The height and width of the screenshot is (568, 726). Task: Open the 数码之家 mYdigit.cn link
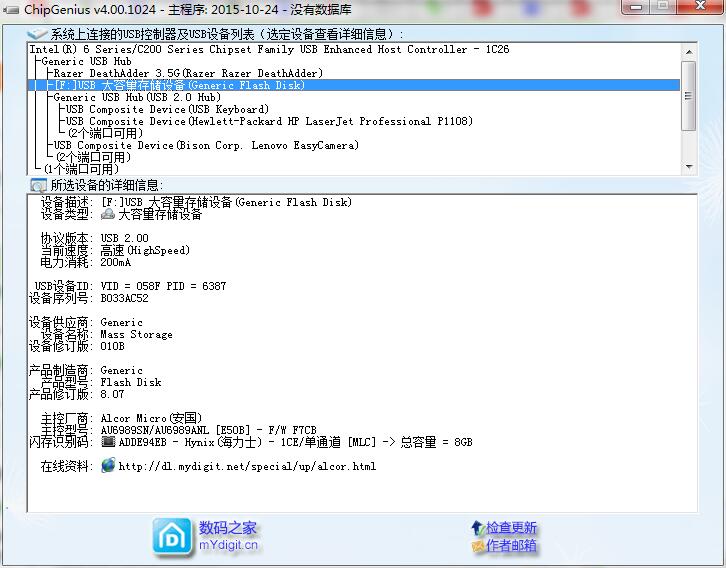click(228, 536)
